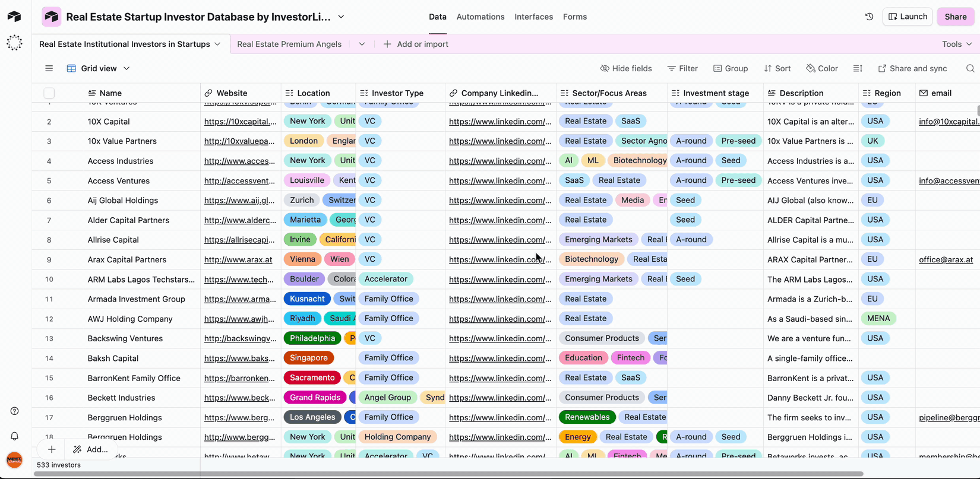Open the help question mark icon

tap(15, 411)
